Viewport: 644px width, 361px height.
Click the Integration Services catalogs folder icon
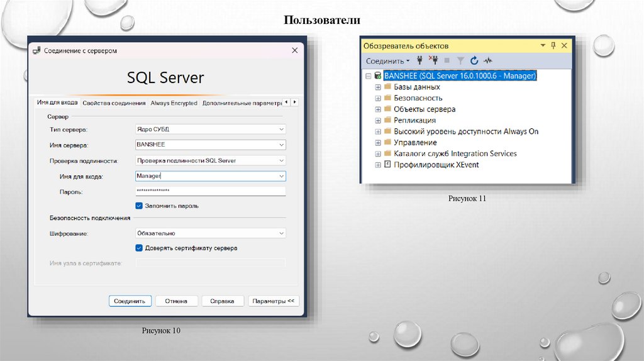click(x=387, y=153)
